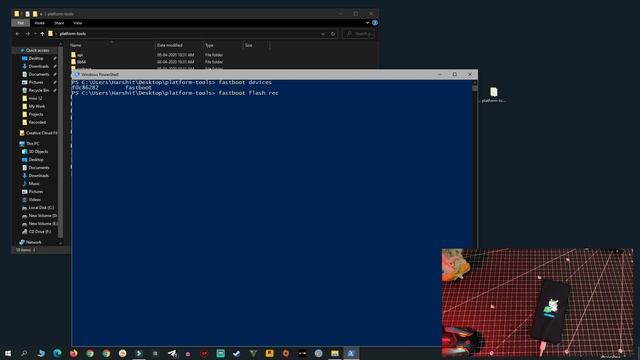Screen dimensions: 640x360
Task: Select This PC in navigation pane
Action: 32,144
